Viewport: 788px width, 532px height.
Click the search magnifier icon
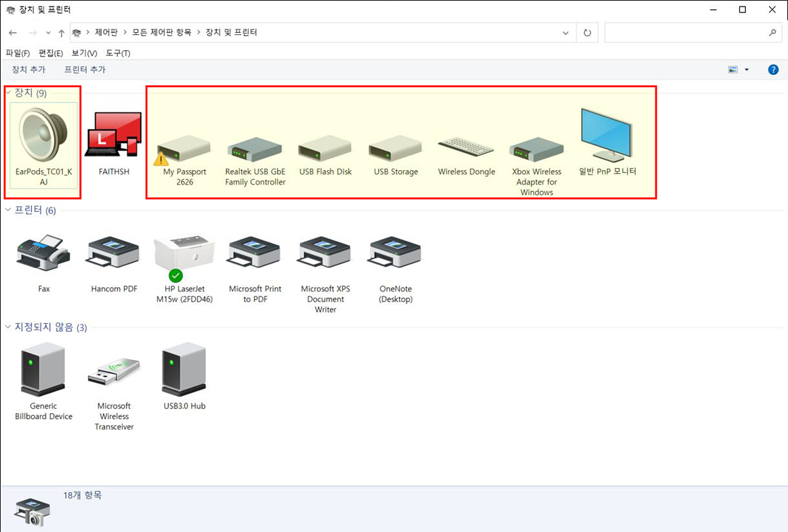772,32
